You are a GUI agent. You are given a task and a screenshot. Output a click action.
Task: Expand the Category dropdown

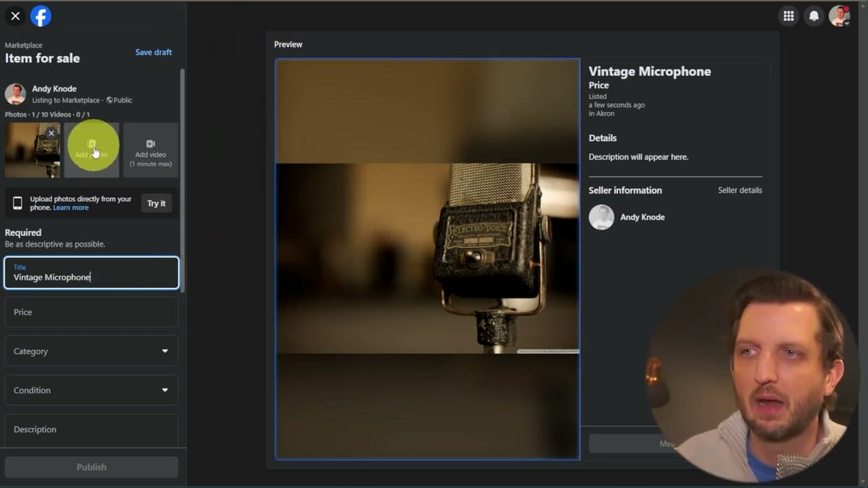[92, 351]
